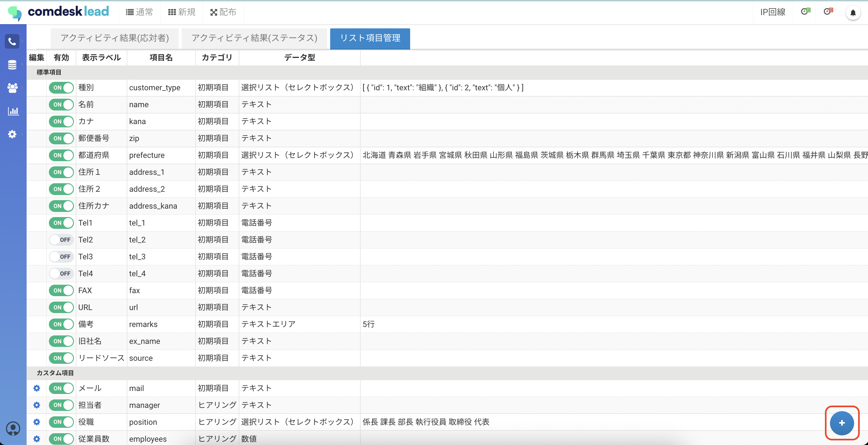This screenshot has width=868, height=445.
Task: Expand the phone sidebar section chevron
Action: (22, 41)
